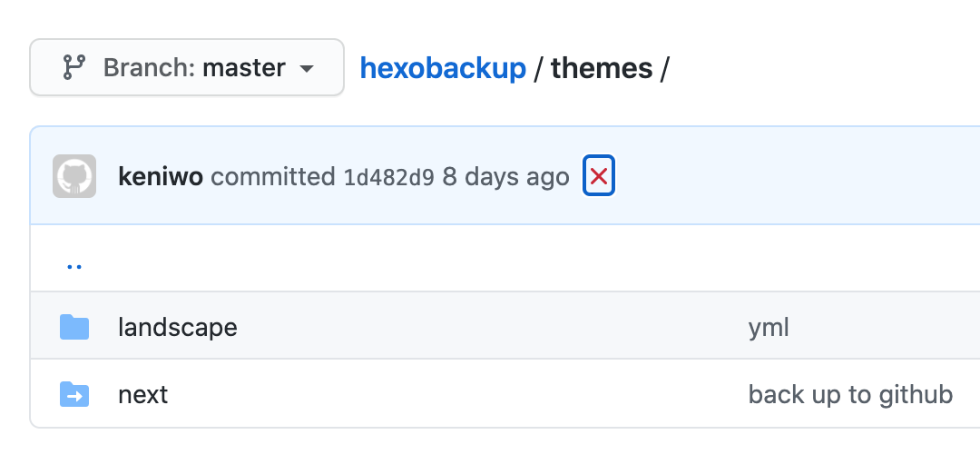
Task: Open the back up to github commit
Action: [850, 395]
